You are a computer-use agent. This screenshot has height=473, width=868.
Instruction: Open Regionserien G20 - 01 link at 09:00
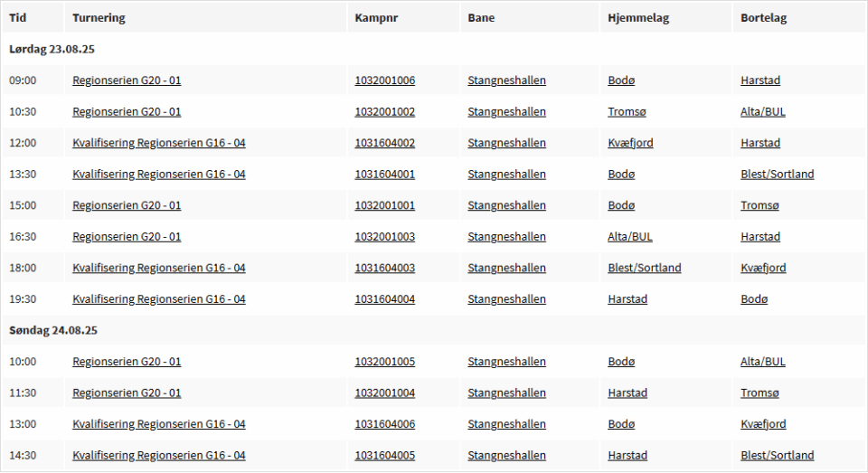[x=127, y=80]
